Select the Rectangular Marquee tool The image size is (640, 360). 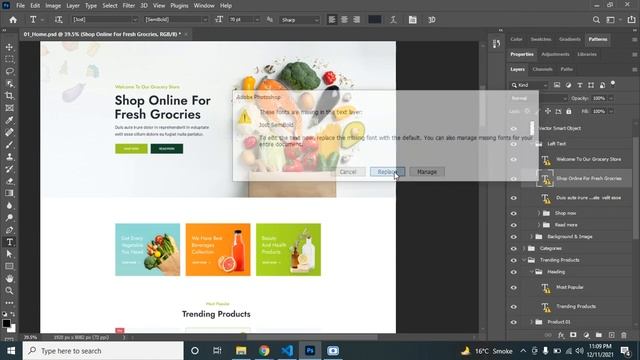pyautogui.click(x=9, y=59)
